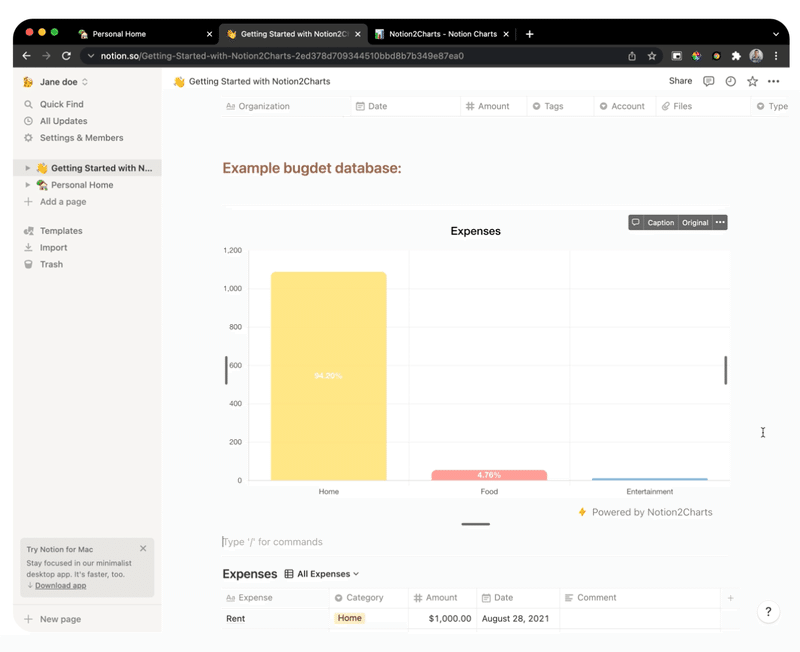Expand the Getting Started page toggle

click(28, 168)
